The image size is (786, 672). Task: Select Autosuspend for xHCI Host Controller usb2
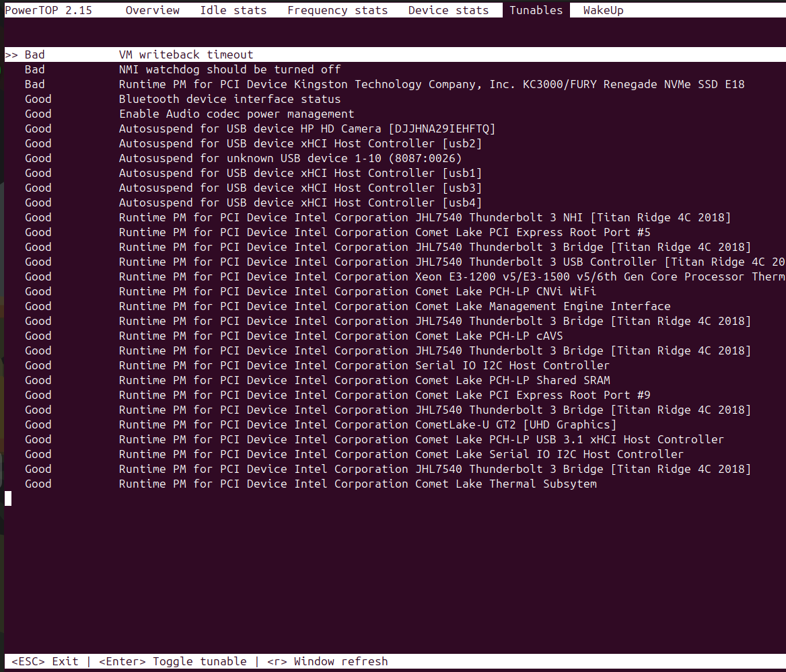(x=300, y=144)
